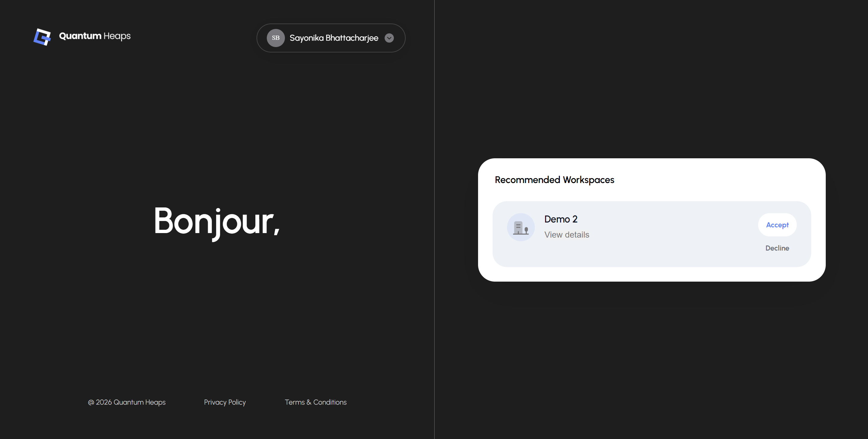
Task: Open the Privacy Policy link
Action: pyautogui.click(x=225, y=402)
